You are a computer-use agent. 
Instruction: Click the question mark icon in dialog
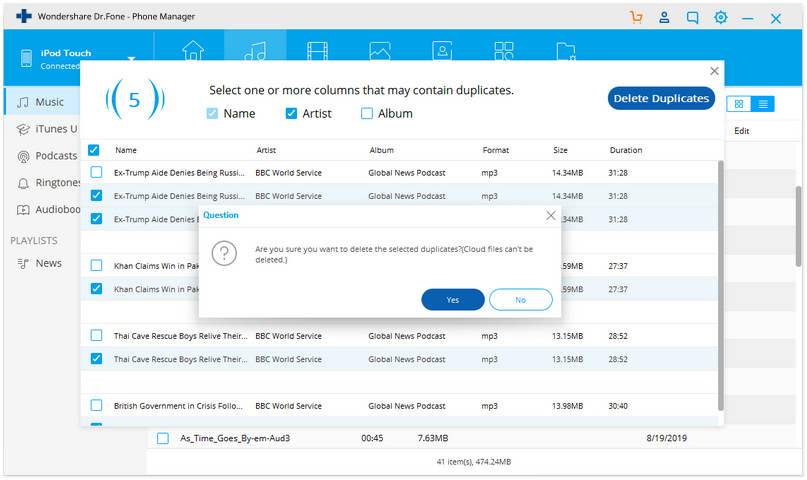tap(224, 253)
